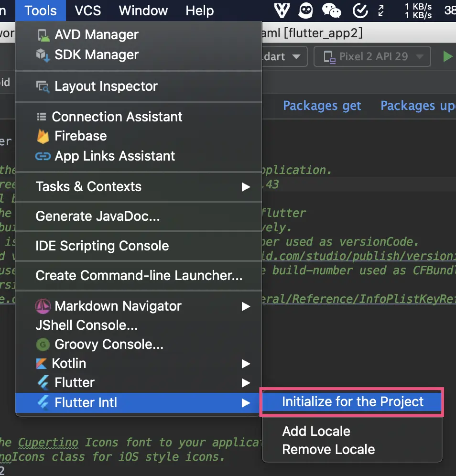The height and width of the screenshot is (476, 456).
Task: Open Firebase from the Tools menu
Action: point(139,136)
